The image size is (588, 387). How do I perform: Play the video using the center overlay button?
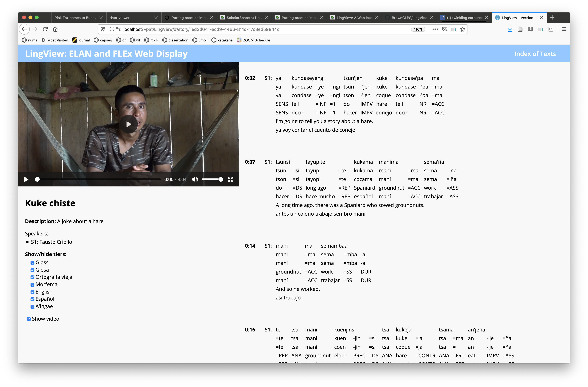click(129, 124)
